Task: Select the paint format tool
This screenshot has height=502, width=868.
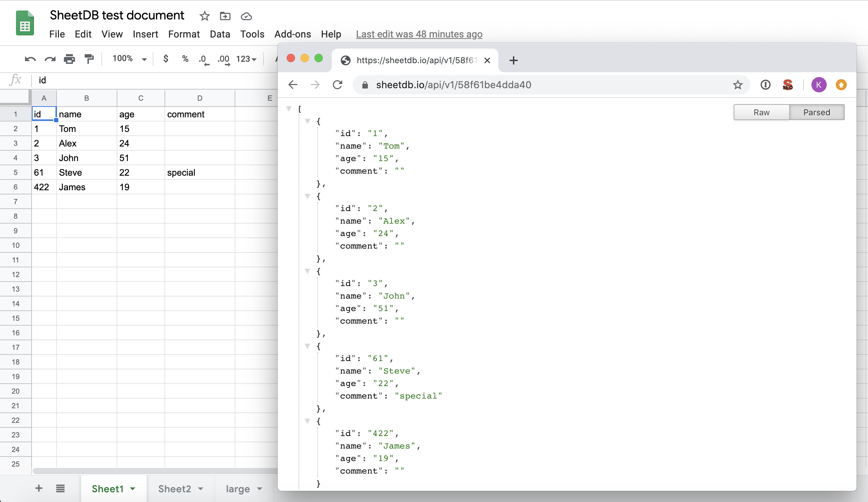Action: pos(89,59)
